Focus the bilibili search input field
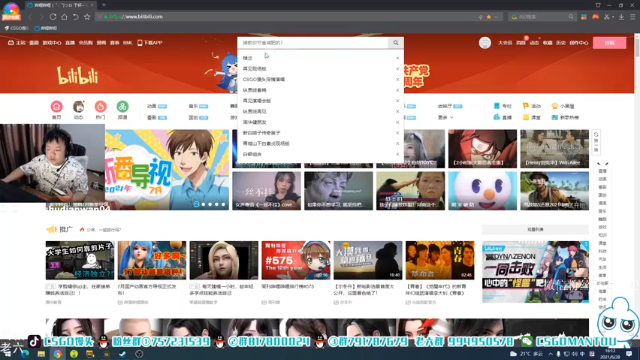 [313, 42]
